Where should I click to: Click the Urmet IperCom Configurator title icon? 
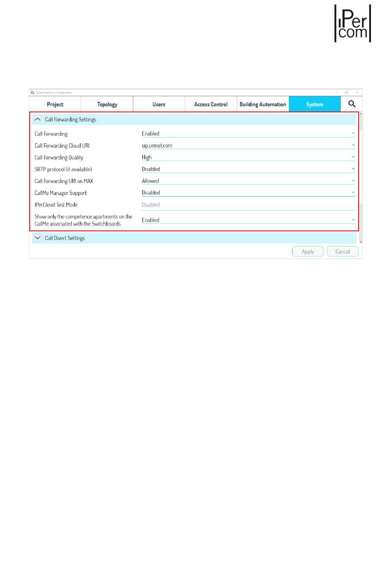tap(33, 93)
